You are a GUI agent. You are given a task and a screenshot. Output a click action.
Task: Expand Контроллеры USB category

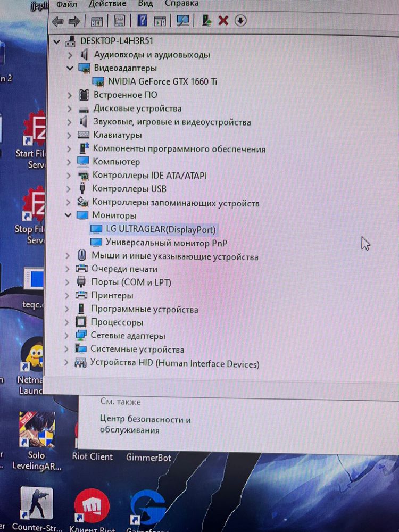pos(69,189)
